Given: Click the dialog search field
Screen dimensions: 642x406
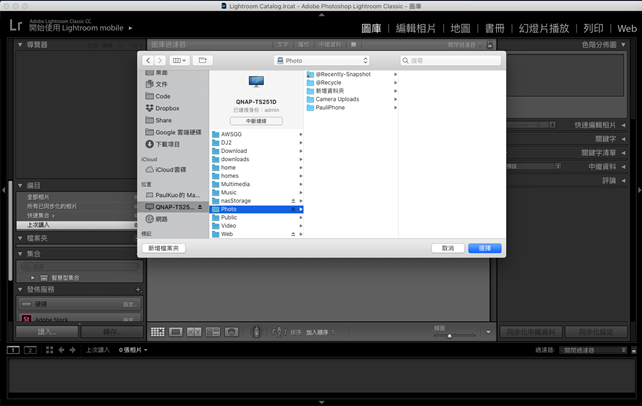Looking at the screenshot, I should point(450,61).
